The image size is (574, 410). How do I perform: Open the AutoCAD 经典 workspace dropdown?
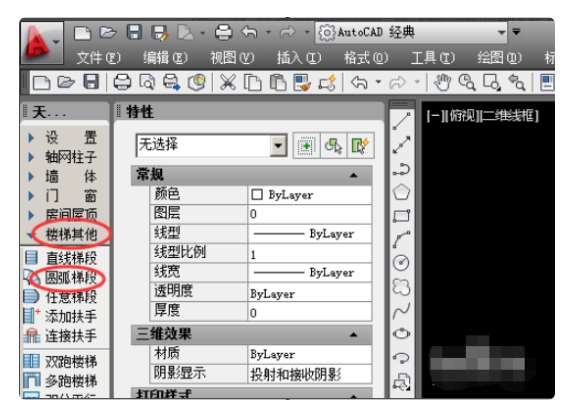click(x=501, y=32)
